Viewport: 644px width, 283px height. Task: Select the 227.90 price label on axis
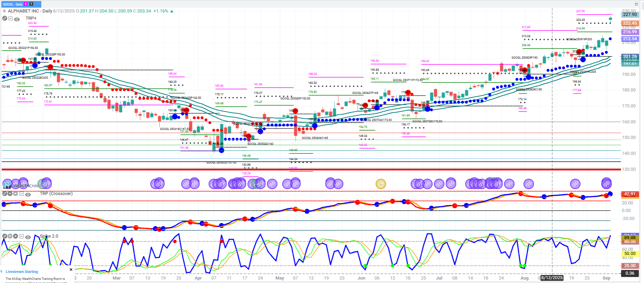pos(630,15)
